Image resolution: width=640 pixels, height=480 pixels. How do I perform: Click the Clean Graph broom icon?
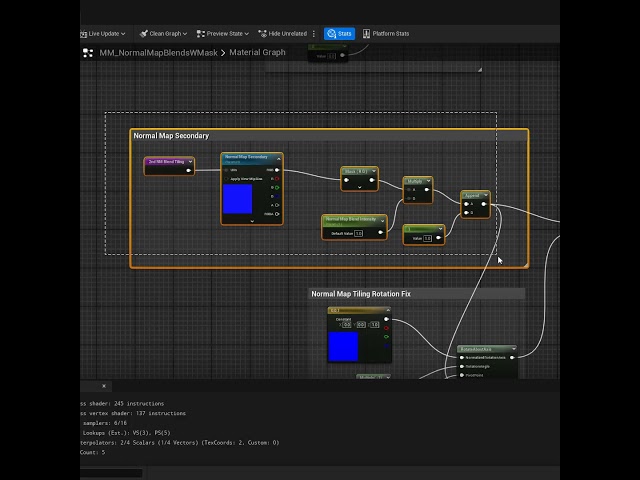143,33
